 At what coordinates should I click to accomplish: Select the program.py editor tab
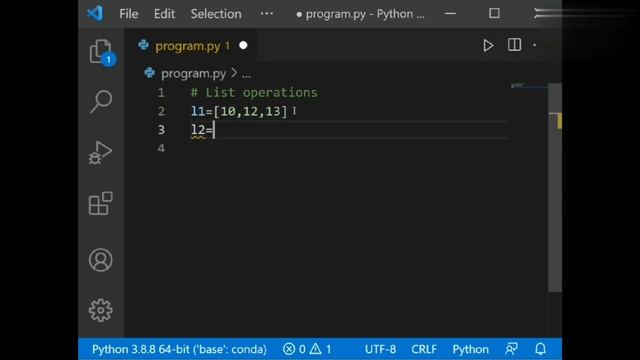[x=192, y=46]
